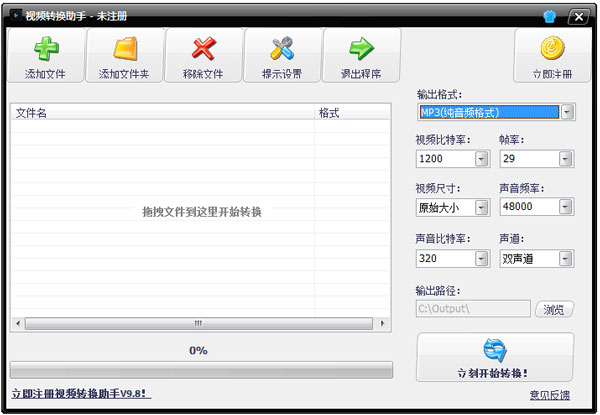Click the 格式 column header

tap(352, 113)
